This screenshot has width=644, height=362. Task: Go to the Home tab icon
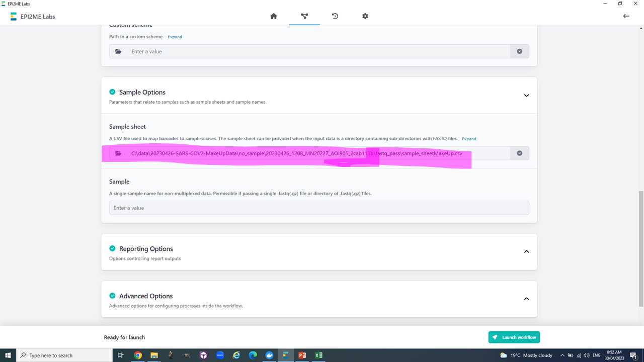click(x=274, y=16)
